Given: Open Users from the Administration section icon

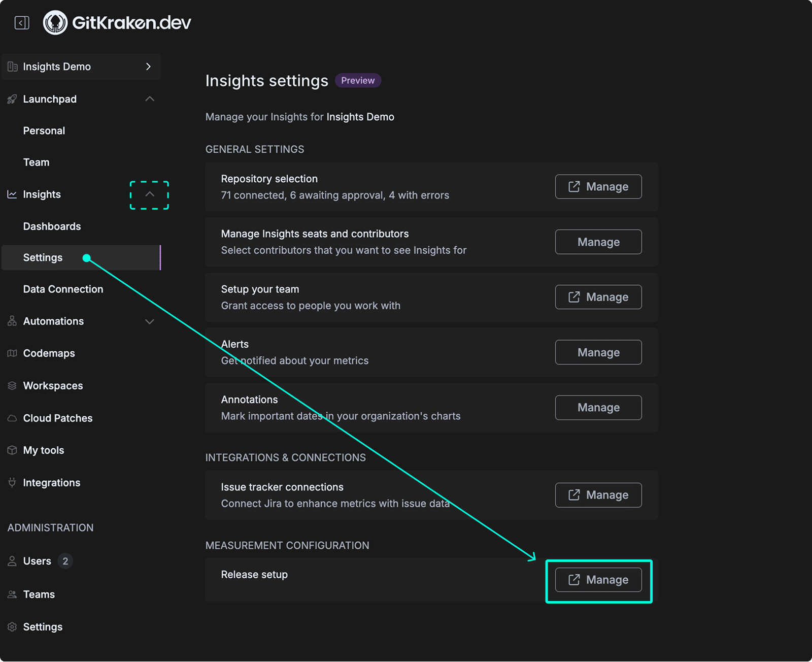Looking at the screenshot, I should coord(11,561).
